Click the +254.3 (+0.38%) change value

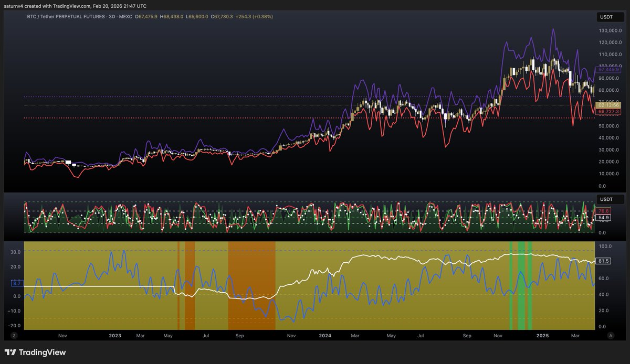255,17
